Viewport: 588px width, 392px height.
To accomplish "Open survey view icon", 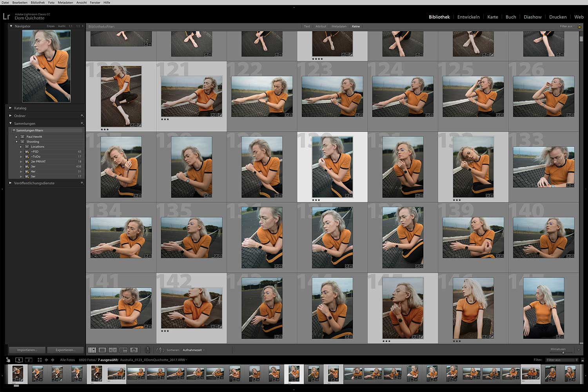I will coord(123,350).
